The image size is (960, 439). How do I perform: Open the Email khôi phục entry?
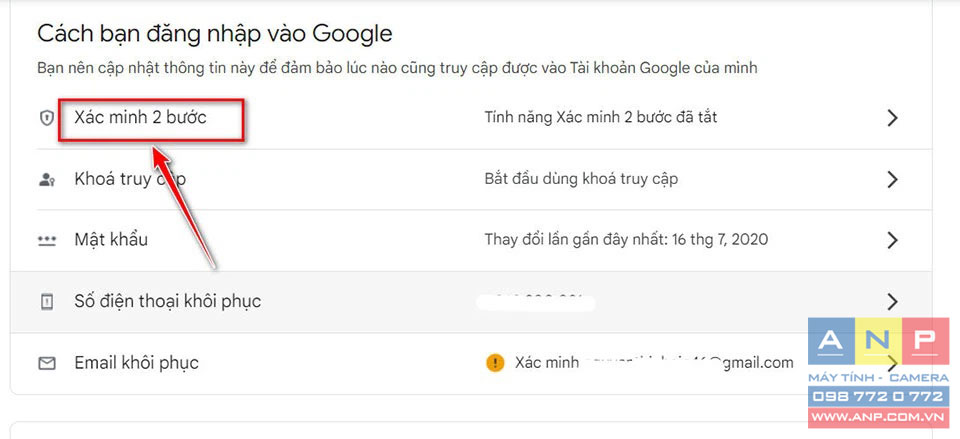click(x=137, y=362)
